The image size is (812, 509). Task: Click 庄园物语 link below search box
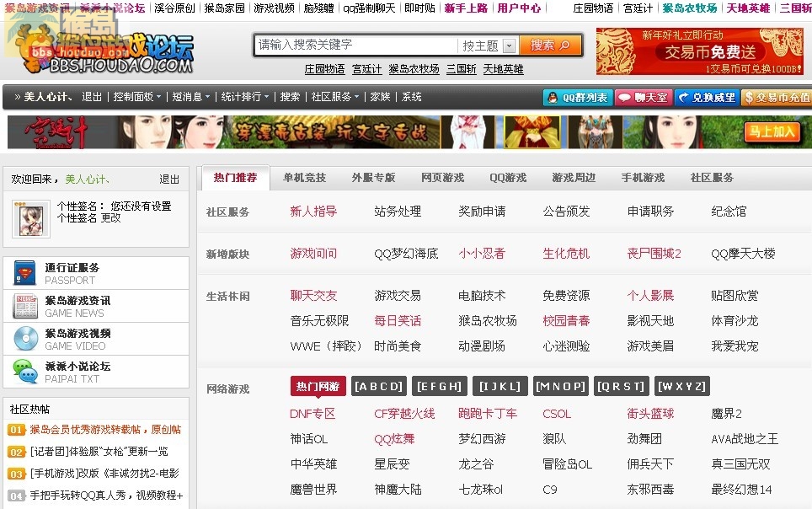point(324,69)
